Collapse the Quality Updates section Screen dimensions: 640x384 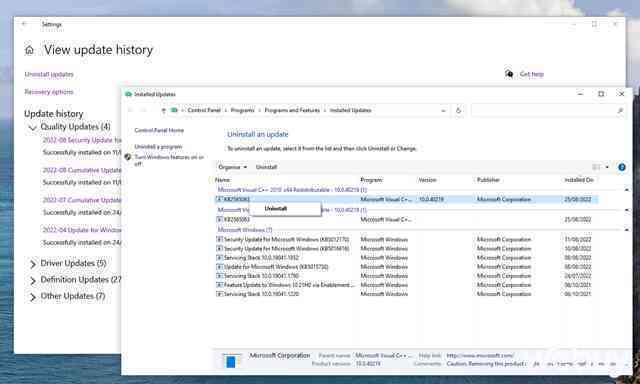pos(32,128)
